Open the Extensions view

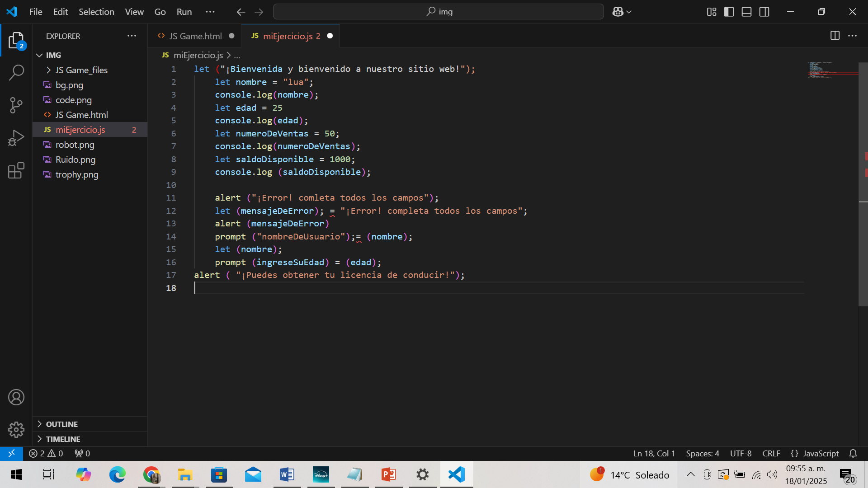[16, 170]
